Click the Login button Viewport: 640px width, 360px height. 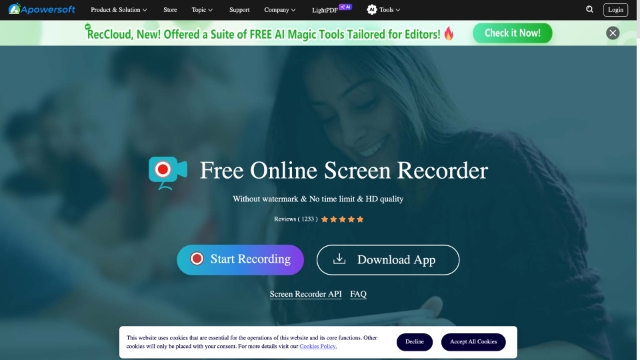coord(616,9)
